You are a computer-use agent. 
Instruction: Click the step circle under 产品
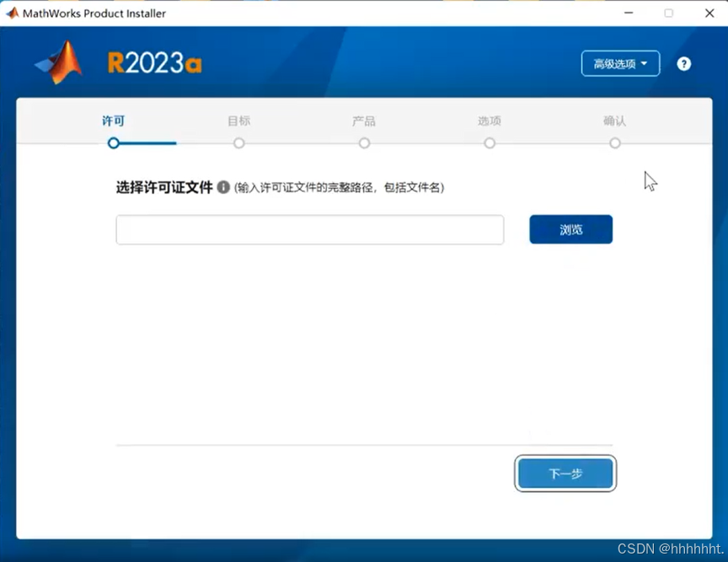tap(365, 143)
